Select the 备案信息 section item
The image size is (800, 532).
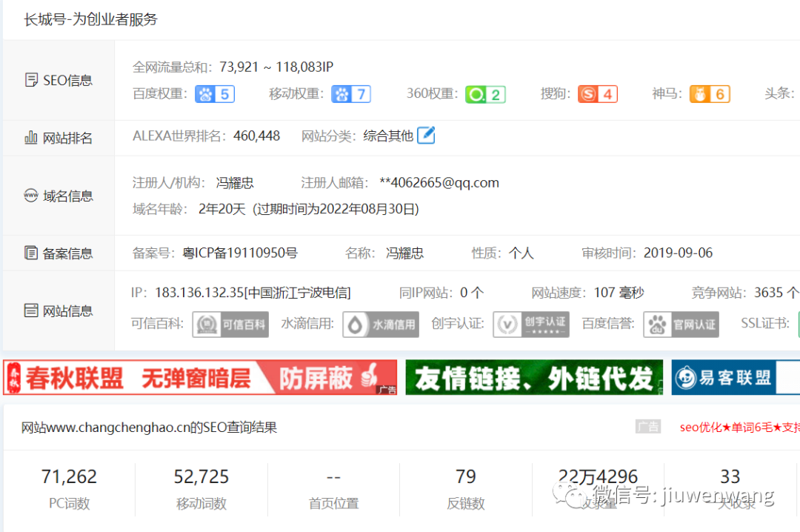point(59,253)
